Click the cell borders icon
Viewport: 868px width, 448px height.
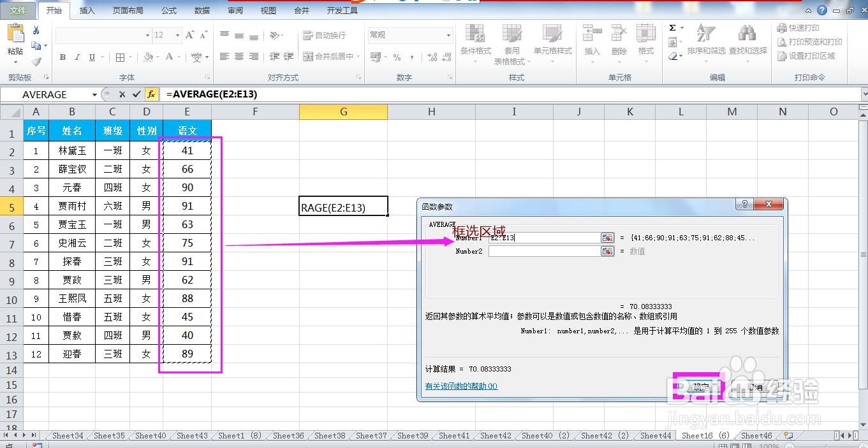(120, 57)
